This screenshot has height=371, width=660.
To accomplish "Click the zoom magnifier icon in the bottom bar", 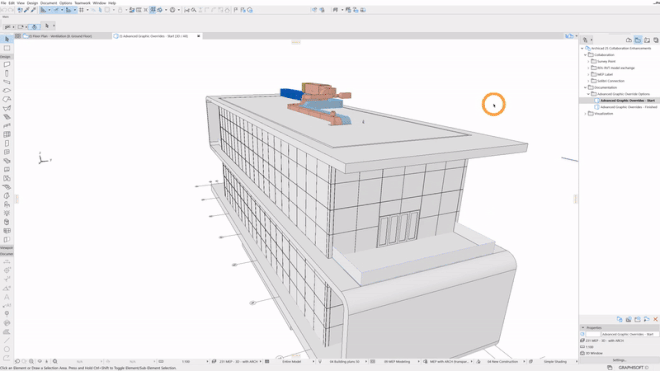I will pyautogui.click(x=55, y=361).
